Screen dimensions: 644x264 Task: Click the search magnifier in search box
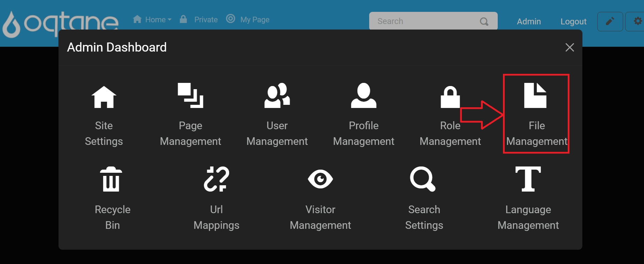point(484,22)
